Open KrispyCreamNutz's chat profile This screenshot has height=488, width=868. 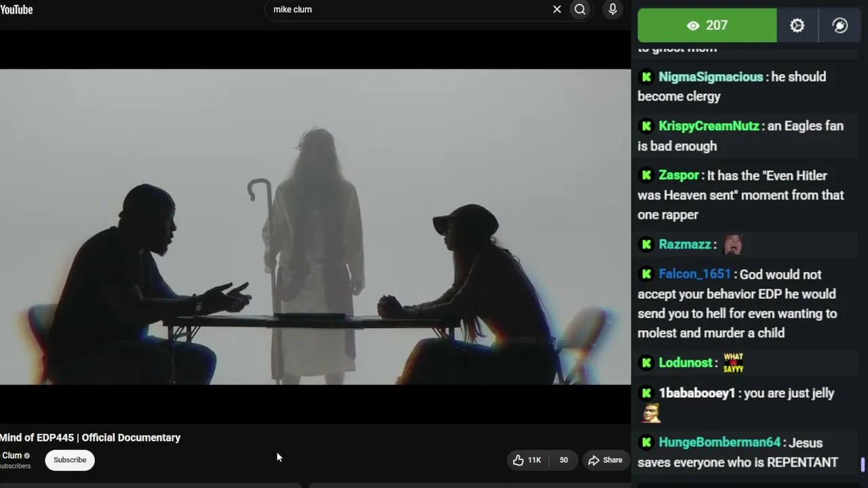pos(709,126)
